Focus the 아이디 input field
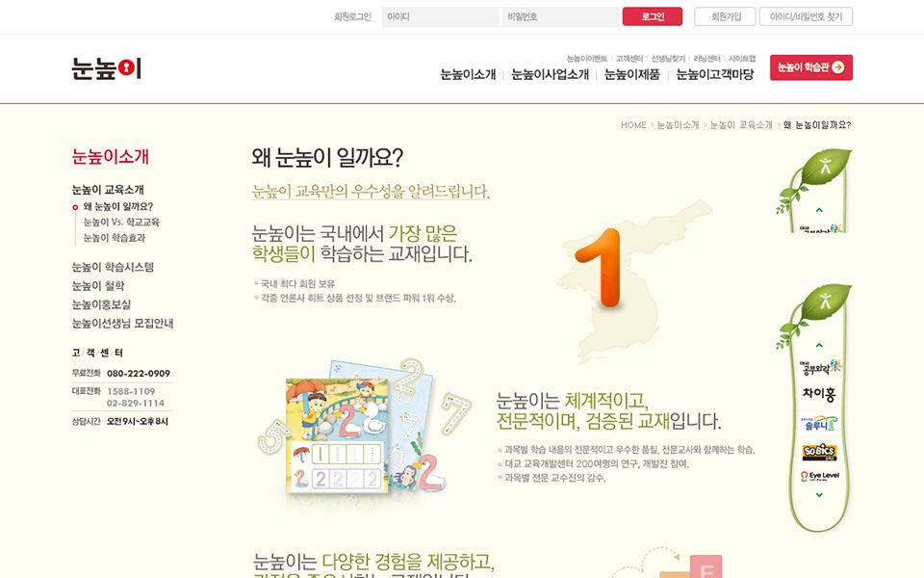 click(440, 17)
